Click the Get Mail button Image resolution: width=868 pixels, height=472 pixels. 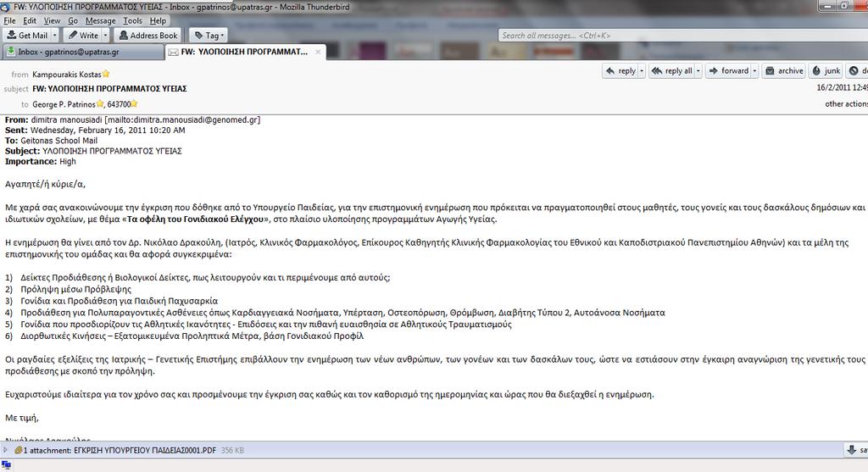pos(27,36)
